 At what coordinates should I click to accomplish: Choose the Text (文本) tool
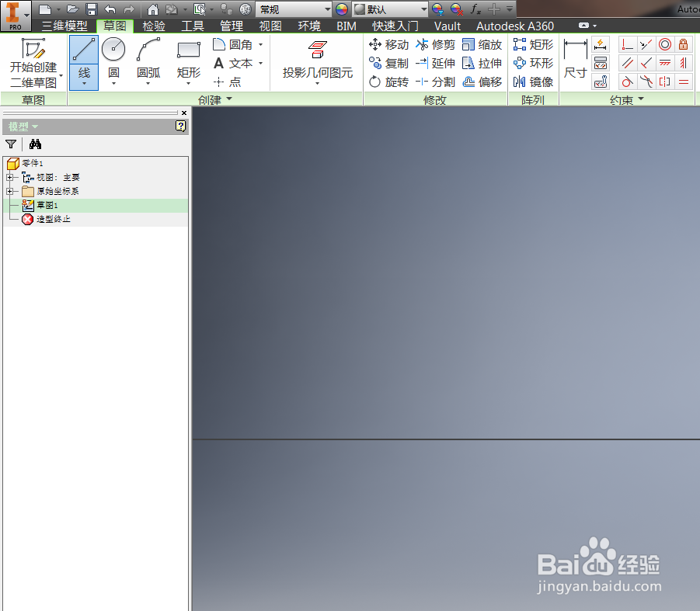pyautogui.click(x=232, y=64)
